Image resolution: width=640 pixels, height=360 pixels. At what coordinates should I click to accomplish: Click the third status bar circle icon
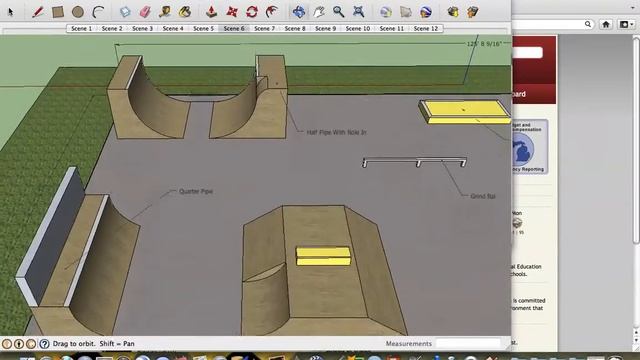[31, 344]
